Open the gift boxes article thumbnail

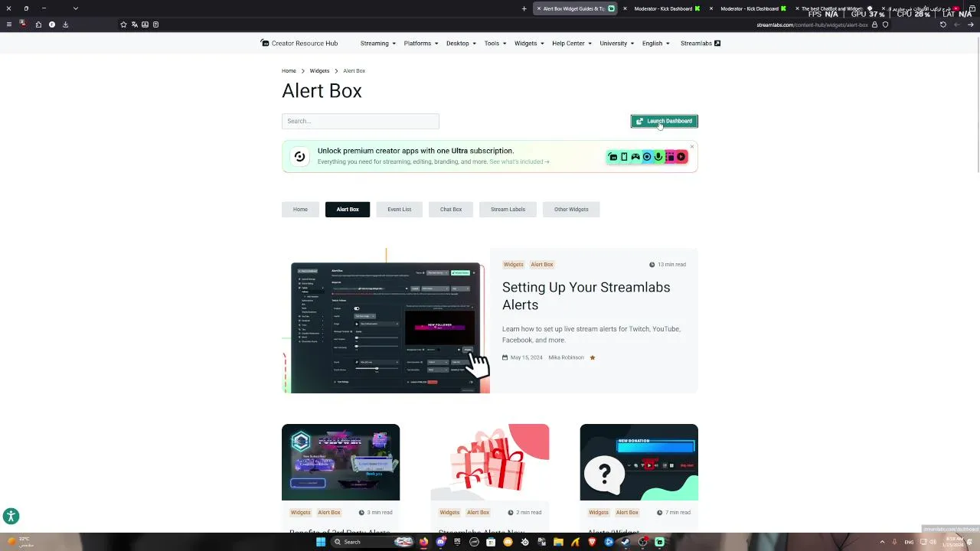coord(490,462)
